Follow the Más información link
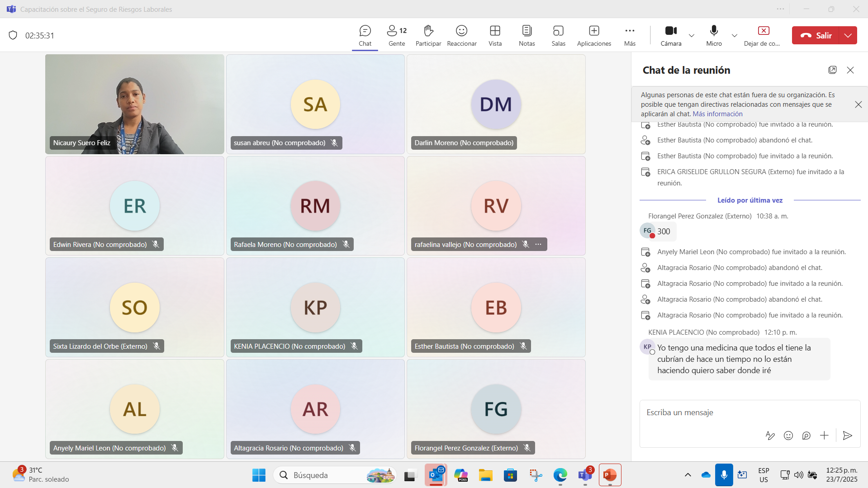 click(717, 114)
